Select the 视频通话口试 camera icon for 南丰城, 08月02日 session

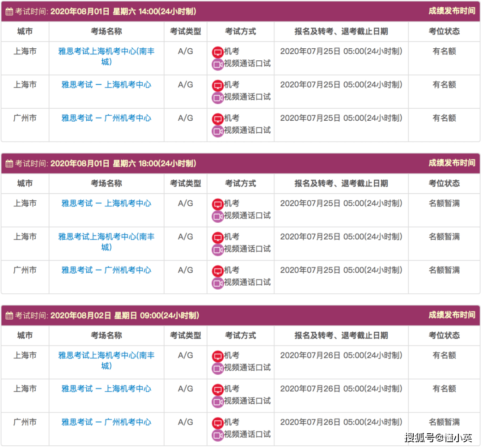(x=218, y=369)
